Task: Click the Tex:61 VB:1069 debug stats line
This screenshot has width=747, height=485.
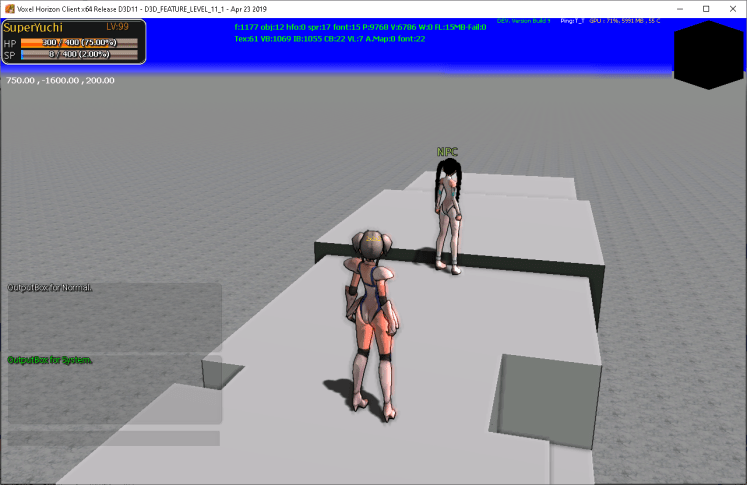Action: pos(330,39)
